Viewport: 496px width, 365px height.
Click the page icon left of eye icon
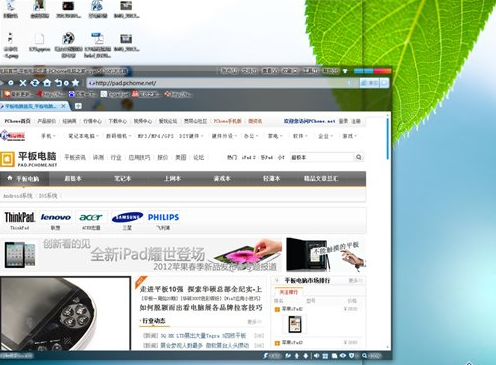pos(334,356)
